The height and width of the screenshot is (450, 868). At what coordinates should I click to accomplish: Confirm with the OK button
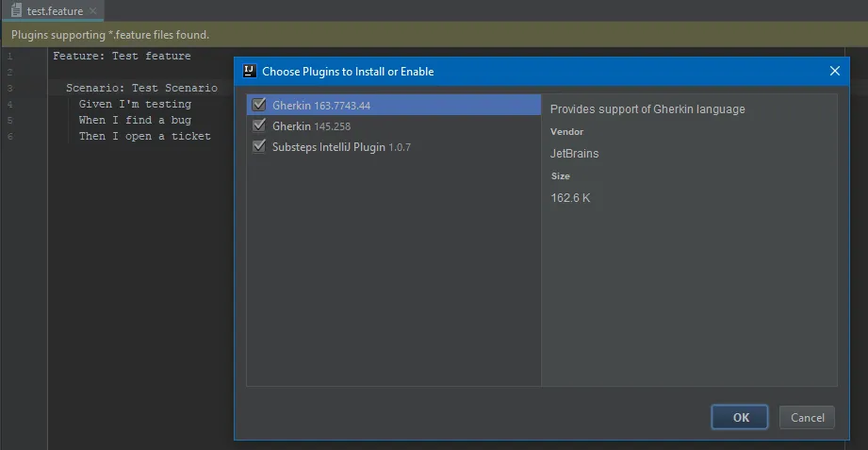coord(740,417)
